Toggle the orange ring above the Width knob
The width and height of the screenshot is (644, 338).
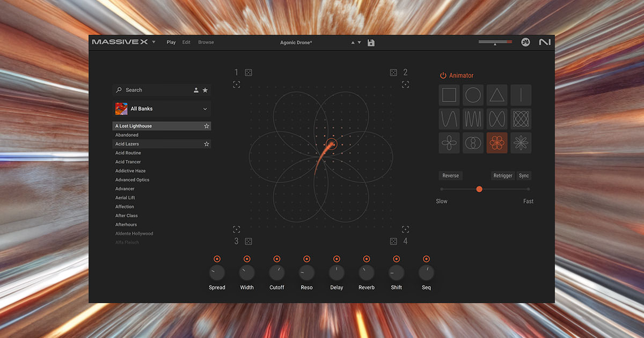tap(247, 259)
